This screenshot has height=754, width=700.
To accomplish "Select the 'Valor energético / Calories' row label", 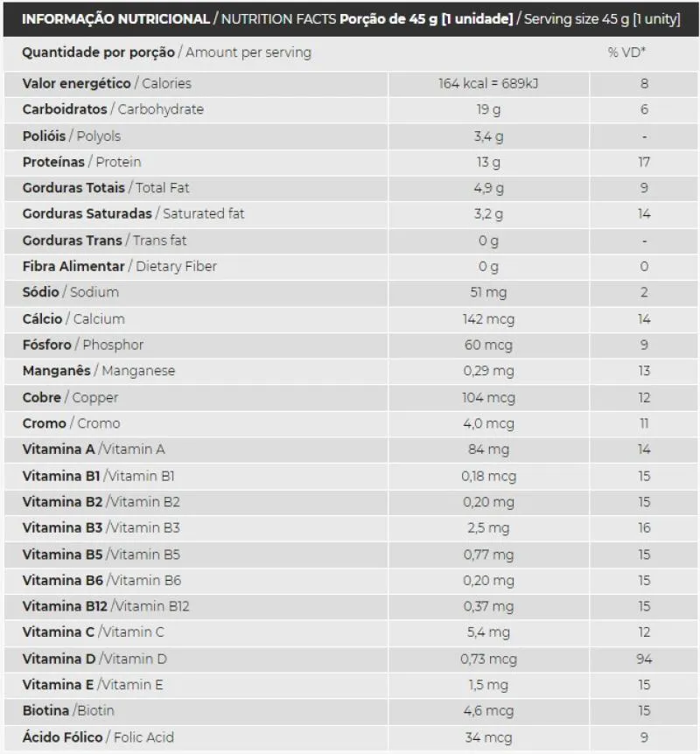I will (107, 83).
